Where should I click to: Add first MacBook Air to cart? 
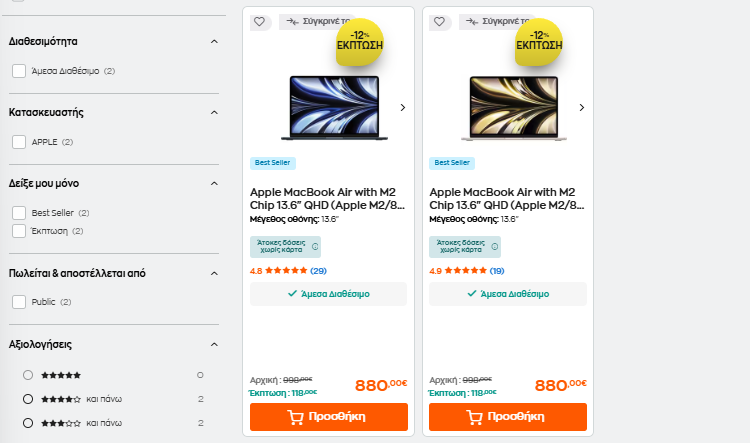[328, 417]
